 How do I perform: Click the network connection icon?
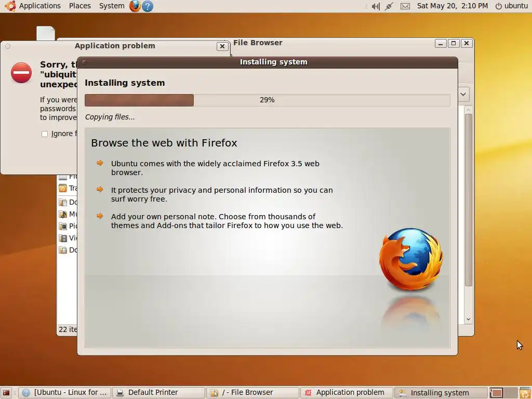(x=389, y=6)
